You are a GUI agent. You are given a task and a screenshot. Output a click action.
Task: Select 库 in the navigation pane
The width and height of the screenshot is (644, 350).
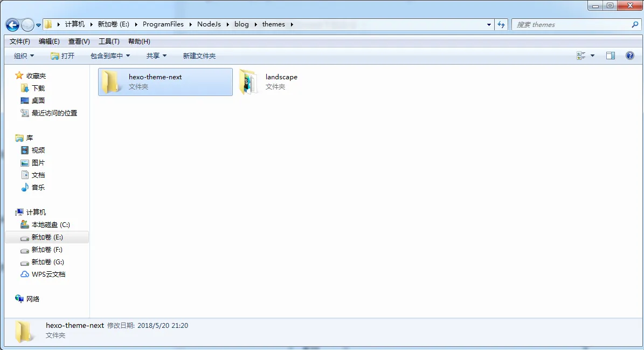[30, 138]
